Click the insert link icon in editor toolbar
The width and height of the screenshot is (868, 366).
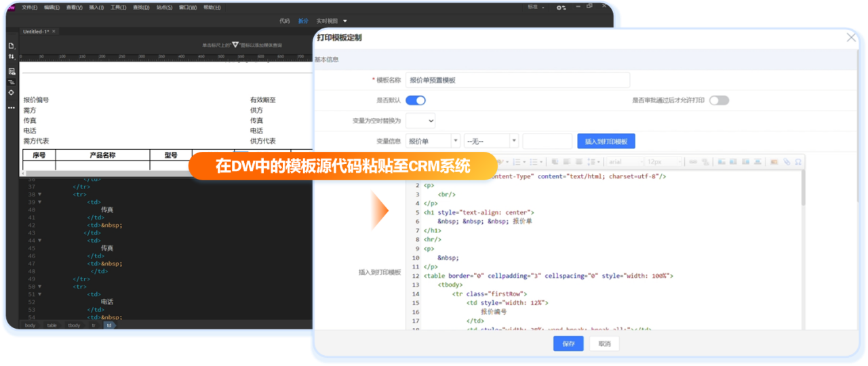692,162
